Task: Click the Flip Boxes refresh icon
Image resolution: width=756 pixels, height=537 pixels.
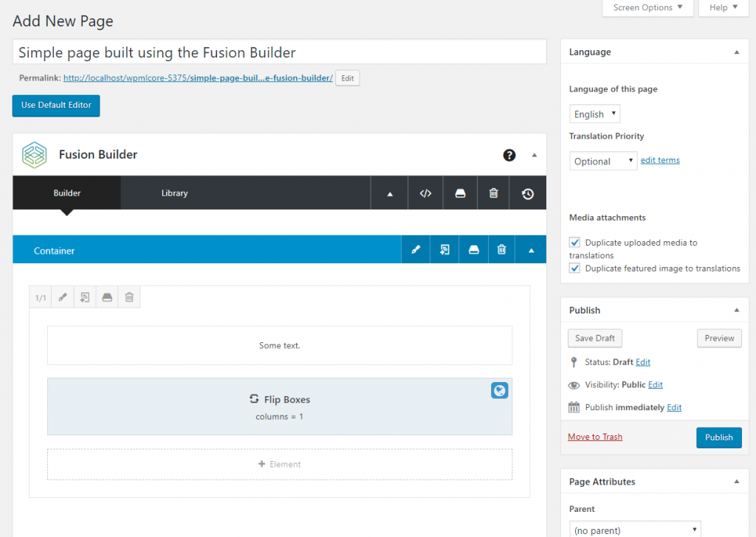Action: coord(254,399)
